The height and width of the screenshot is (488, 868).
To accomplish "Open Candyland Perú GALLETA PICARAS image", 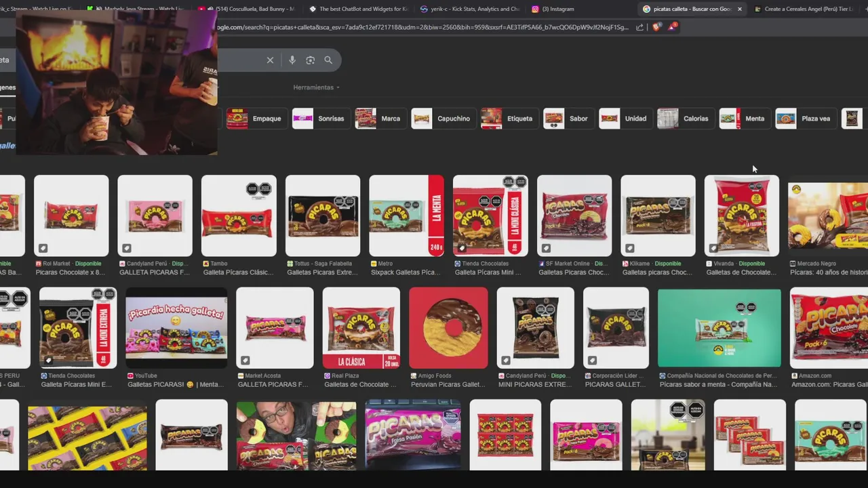I will point(155,216).
